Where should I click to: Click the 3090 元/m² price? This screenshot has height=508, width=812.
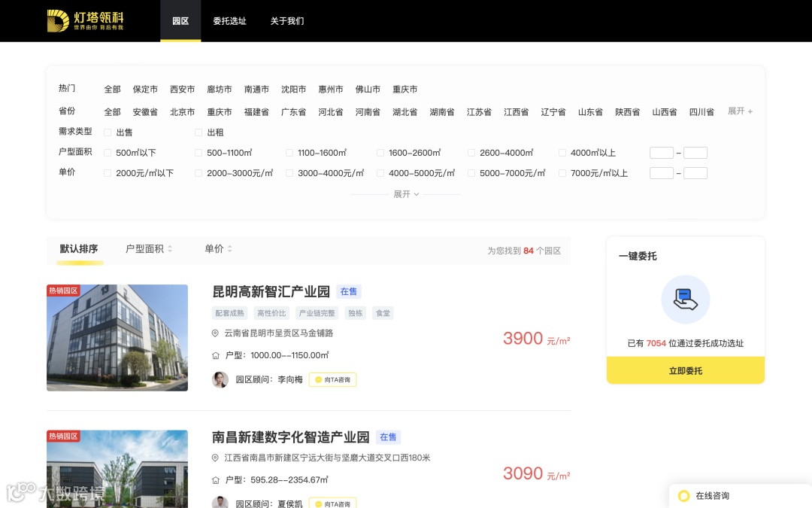point(537,474)
